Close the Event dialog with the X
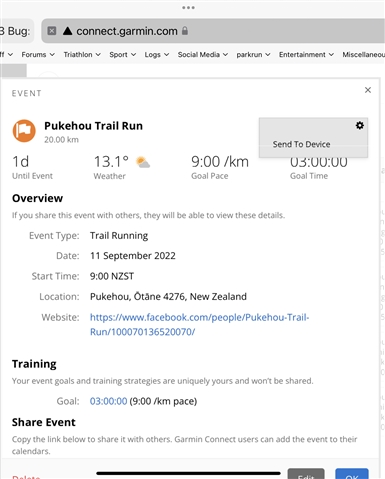Viewport: 385px width, 479px height. pyautogui.click(x=368, y=90)
